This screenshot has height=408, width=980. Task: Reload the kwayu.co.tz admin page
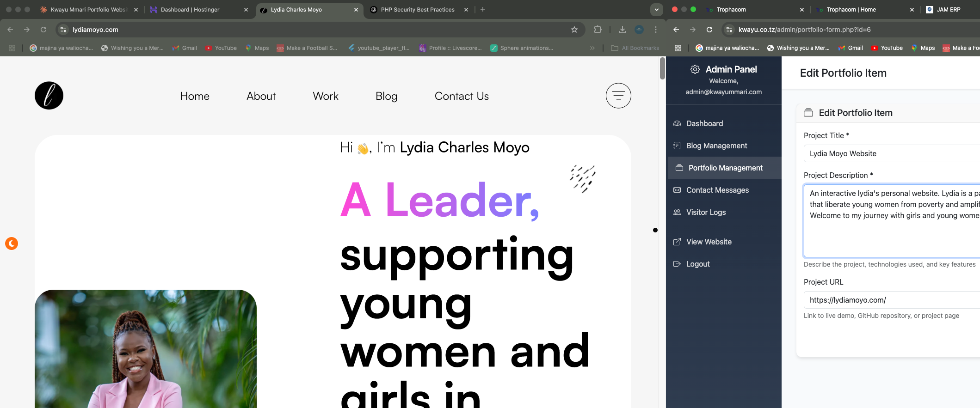709,30
